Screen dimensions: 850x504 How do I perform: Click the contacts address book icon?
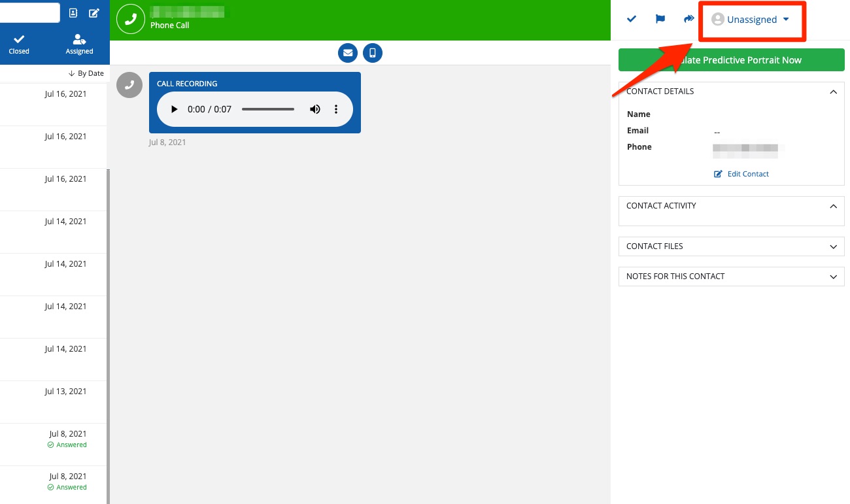click(x=73, y=12)
